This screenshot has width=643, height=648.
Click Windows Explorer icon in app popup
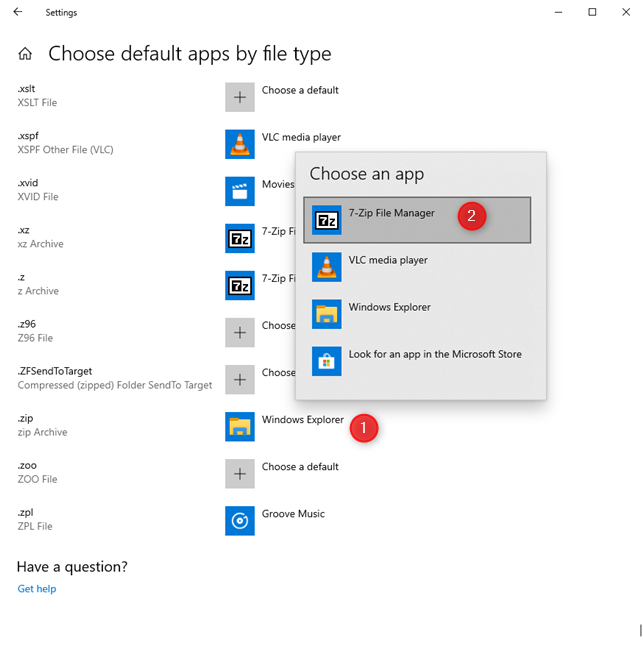pos(326,314)
